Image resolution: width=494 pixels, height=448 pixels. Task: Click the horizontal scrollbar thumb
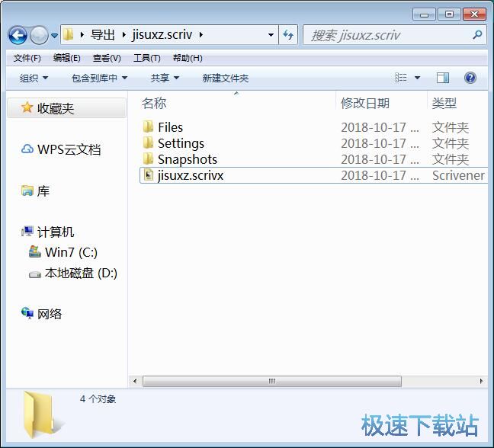coord(272,381)
